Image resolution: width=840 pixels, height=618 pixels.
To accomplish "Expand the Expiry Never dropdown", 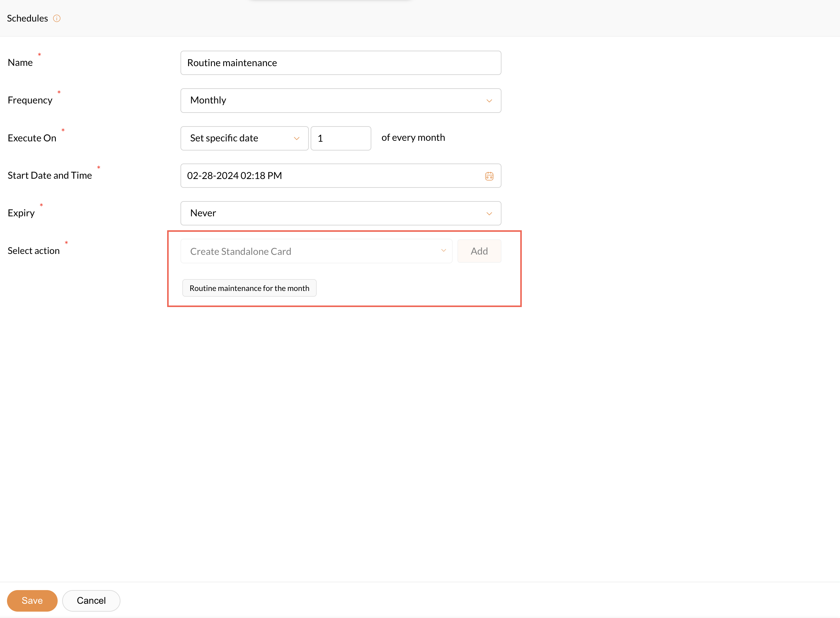I will pyautogui.click(x=489, y=213).
